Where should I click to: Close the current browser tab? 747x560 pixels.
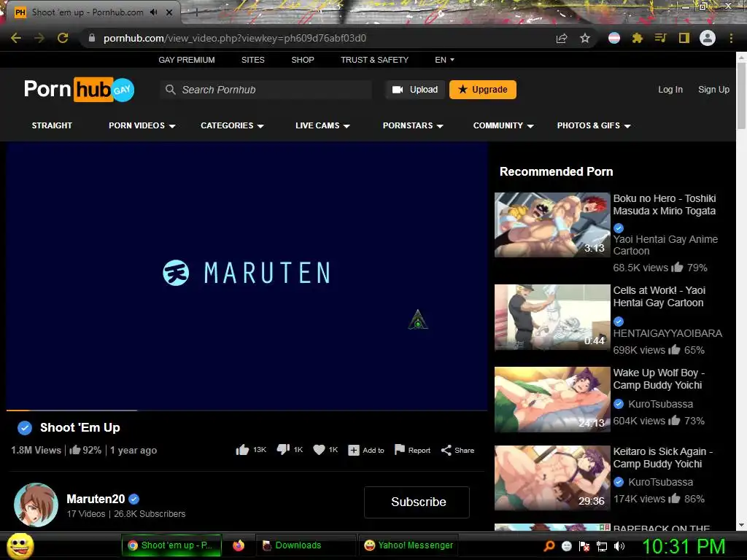tap(169, 12)
